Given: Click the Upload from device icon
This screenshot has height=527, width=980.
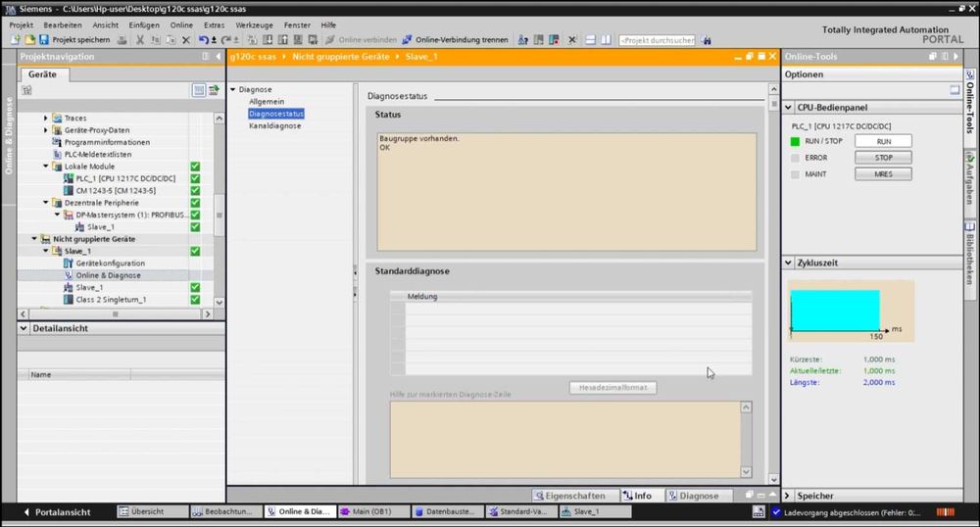Looking at the screenshot, I should 282,40.
